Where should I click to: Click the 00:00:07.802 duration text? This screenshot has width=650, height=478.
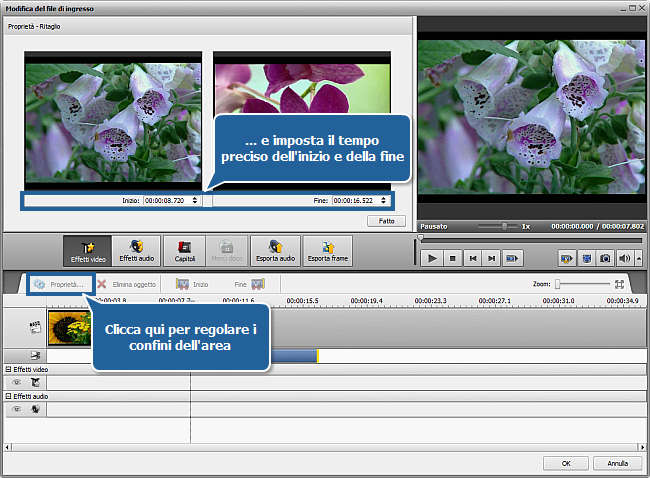click(x=623, y=226)
